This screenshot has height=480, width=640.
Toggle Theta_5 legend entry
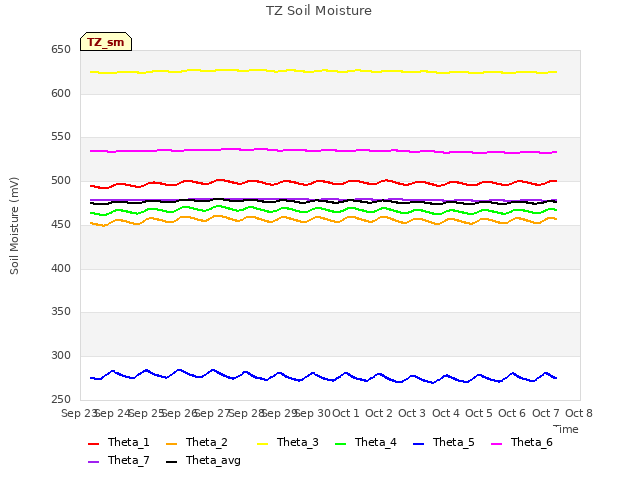pos(444,442)
